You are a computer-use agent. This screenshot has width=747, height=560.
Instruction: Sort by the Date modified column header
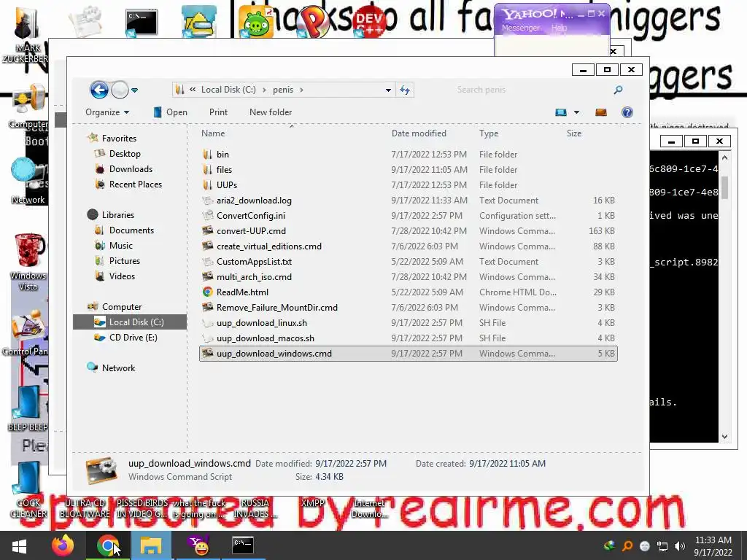pos(419,133)
